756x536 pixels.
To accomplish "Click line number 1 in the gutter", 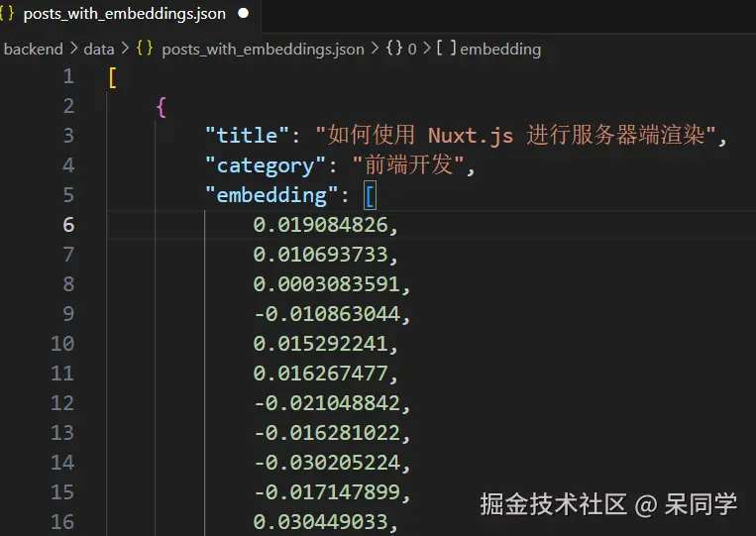I will pyautogui.click(x=68, y=76).
